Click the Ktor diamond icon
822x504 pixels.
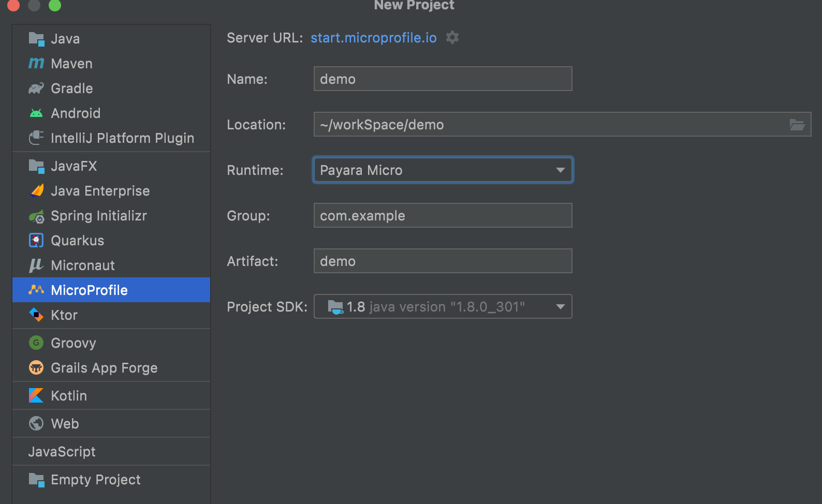36,315
